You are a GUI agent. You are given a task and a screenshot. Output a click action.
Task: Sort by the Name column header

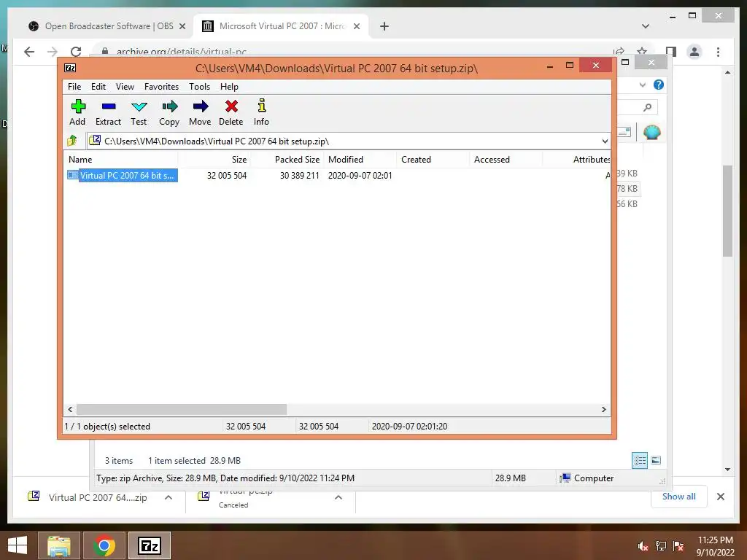click(x=120, y=160)
